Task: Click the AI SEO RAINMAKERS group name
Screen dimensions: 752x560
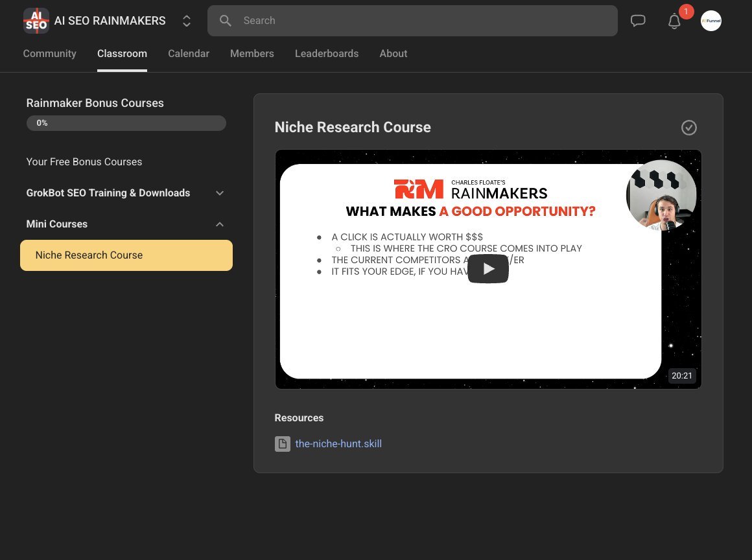Action: pyautogui.click(x=110, y=21)
